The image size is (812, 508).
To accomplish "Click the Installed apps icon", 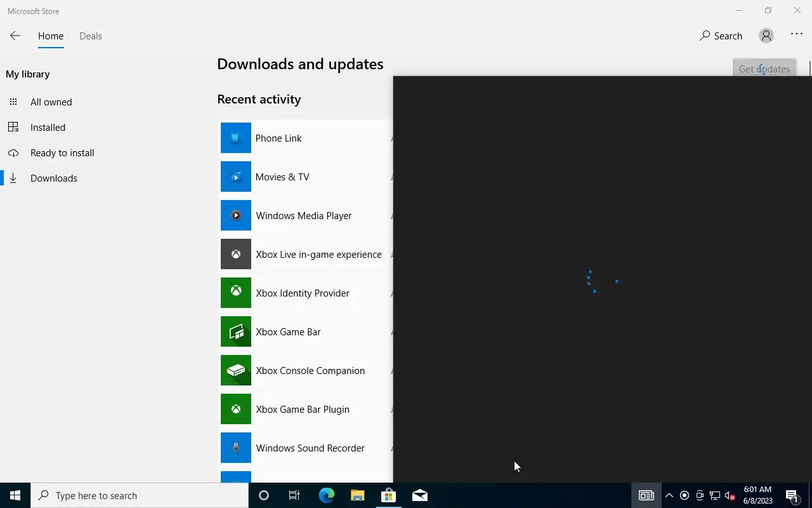I will [13, 127].
